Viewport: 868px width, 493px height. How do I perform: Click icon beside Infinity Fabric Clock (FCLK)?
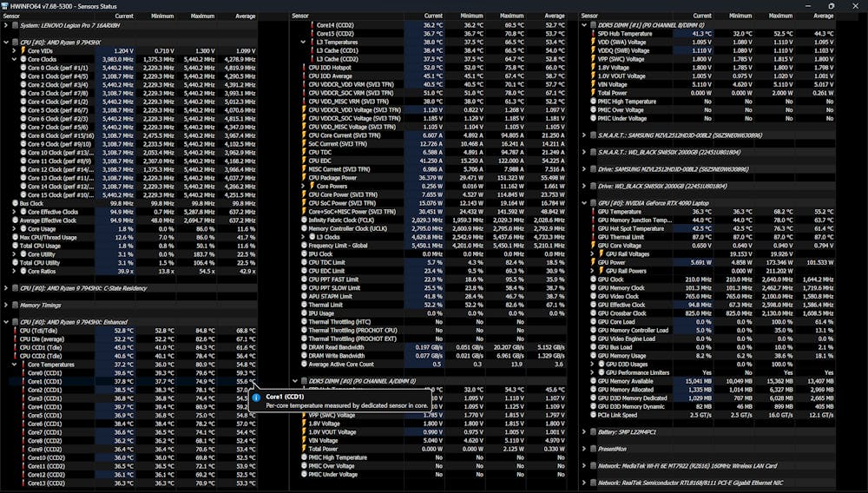[x=304, y=220]
